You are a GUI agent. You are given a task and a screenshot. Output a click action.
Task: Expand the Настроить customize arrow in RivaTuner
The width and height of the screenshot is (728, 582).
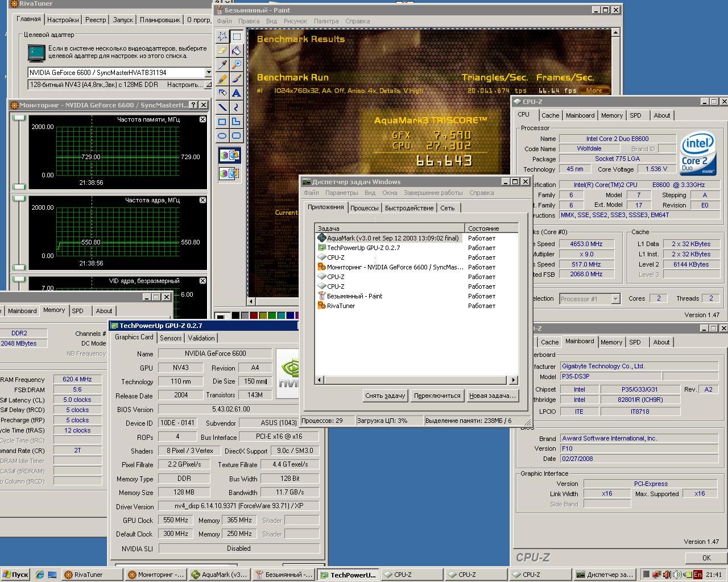coord(208,85)
